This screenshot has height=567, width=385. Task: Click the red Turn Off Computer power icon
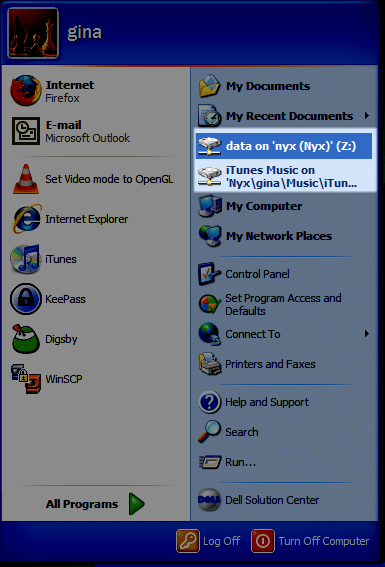[x=263, y=541]
